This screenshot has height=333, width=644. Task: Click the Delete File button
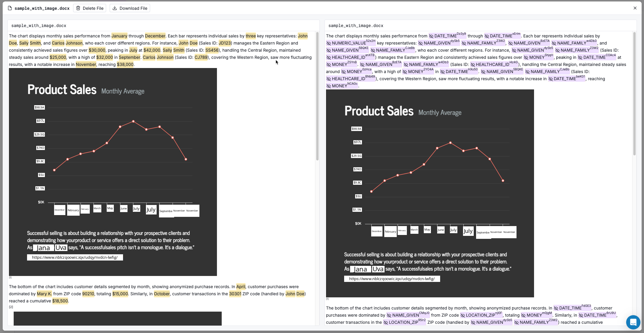90,8
